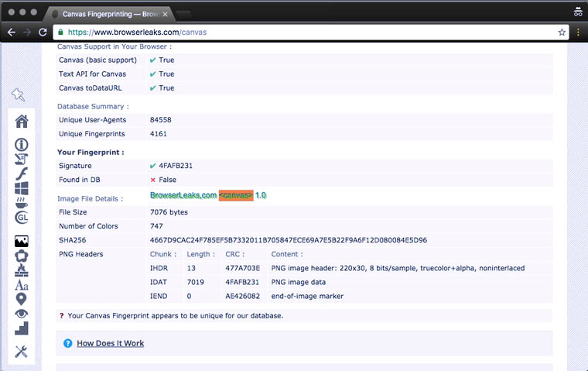The width and height of the screenshot is (588, 371).
Task: Open the Java coffee cup icon
Action: click(x=21, y=203)
